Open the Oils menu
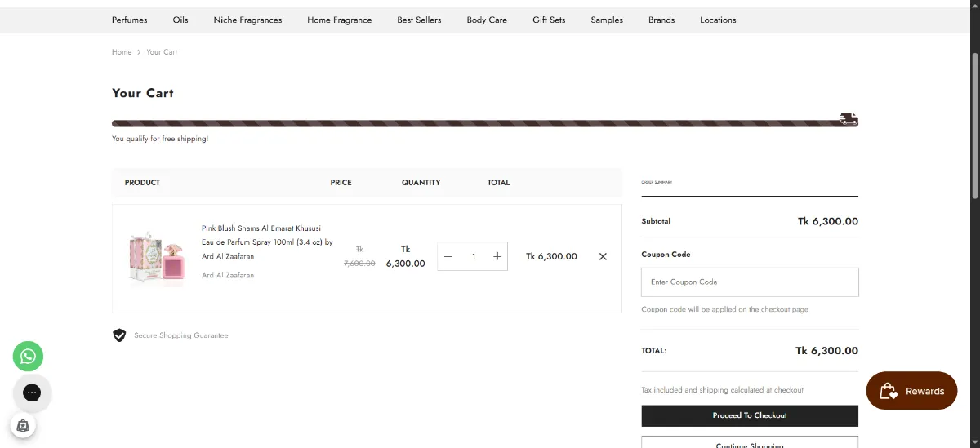980x448 pixels. point(180,20)
